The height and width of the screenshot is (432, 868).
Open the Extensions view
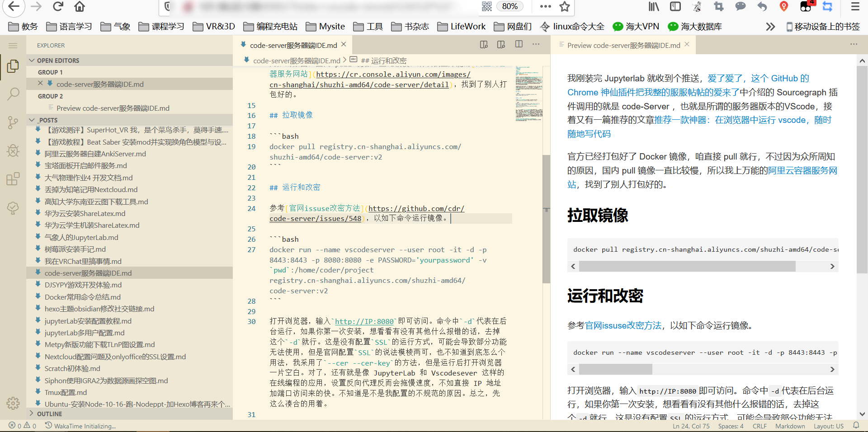(13, 178)
